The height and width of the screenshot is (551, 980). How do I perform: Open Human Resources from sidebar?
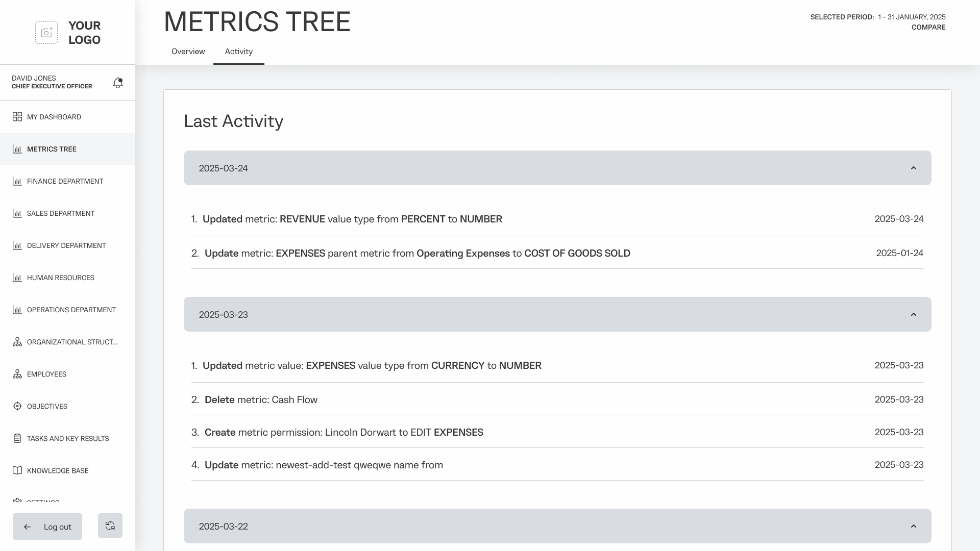point(61,278)
